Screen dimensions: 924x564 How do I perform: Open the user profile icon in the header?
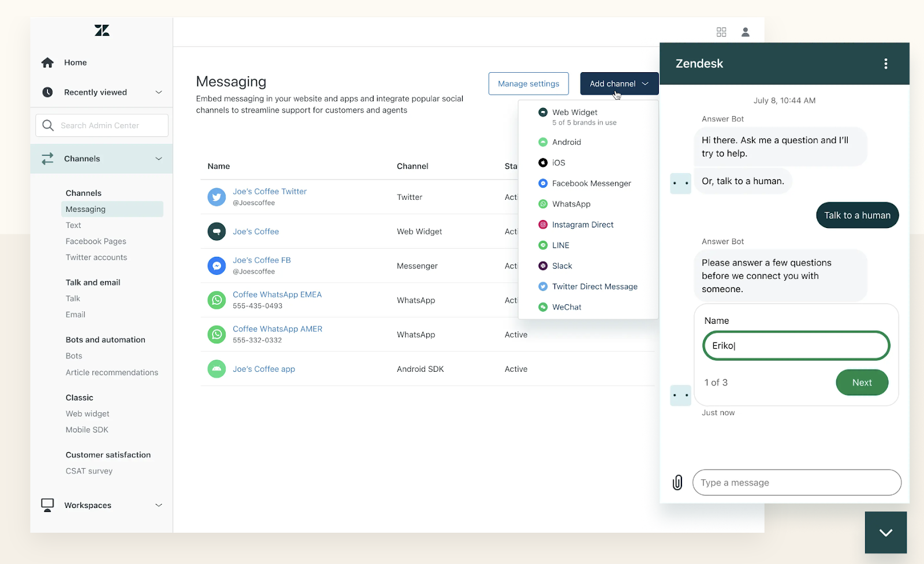(x=746, y=32)
